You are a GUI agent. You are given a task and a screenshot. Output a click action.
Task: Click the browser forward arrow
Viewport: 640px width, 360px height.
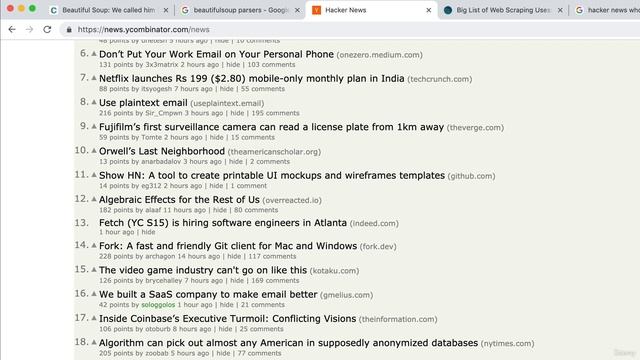(29, 29)
